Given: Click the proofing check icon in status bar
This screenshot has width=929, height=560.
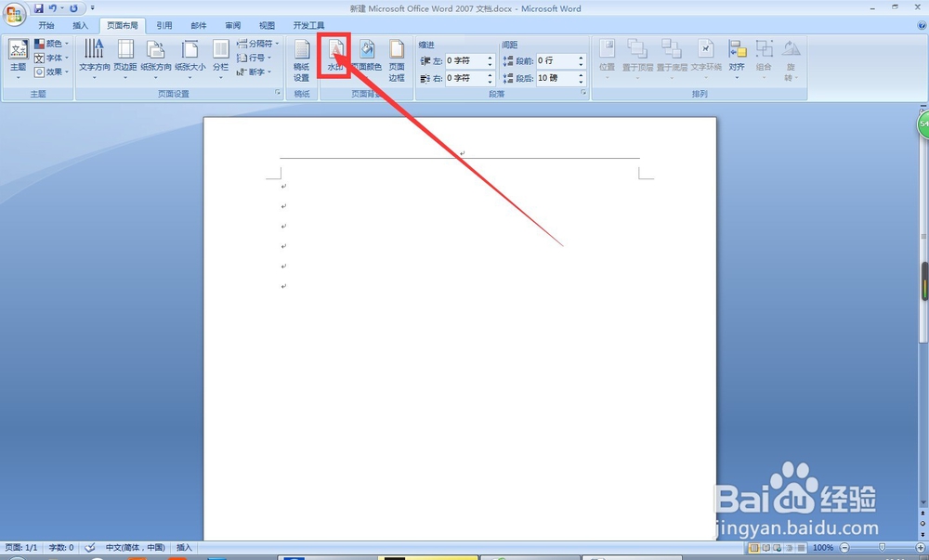Looking at the screenshot, I should 90,548.
